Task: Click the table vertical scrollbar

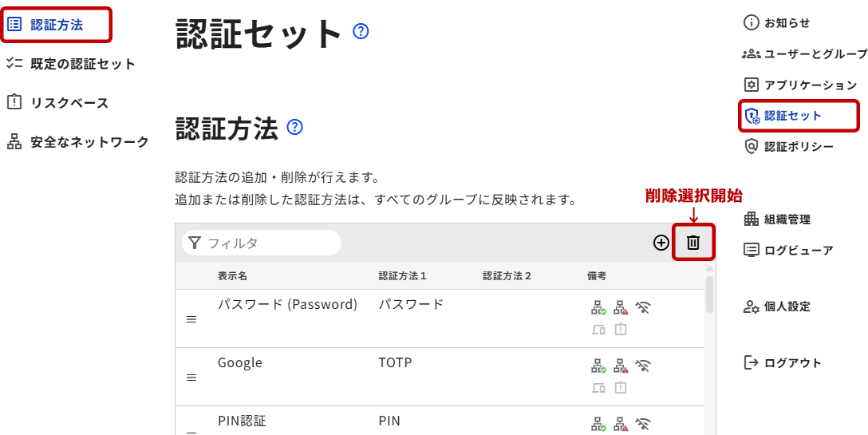Action: pyautogui.click(x=709, y=295)
